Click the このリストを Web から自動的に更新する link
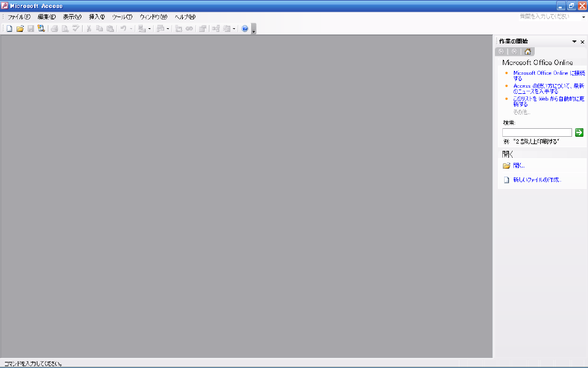588x368 pixels. (x=549, y=101)
